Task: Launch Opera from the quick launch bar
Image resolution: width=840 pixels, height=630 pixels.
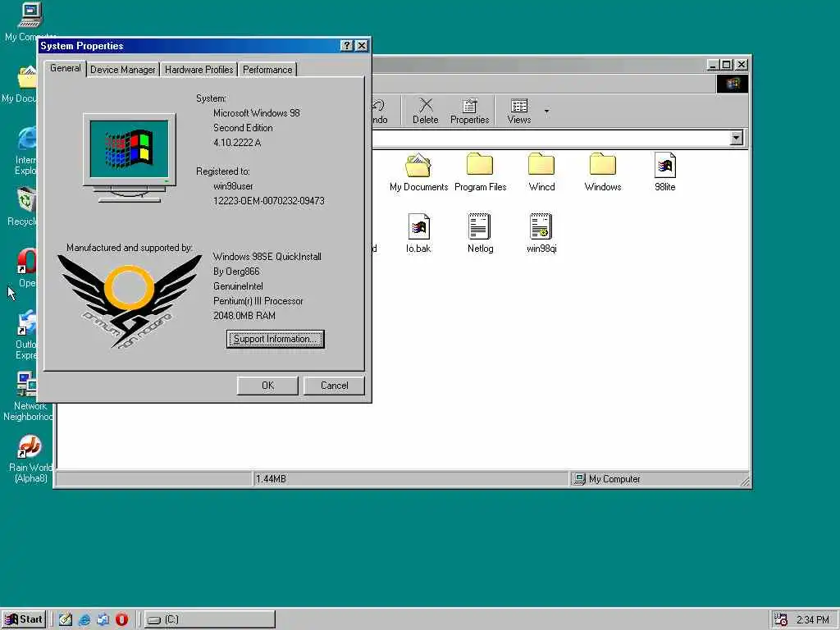Action: click(x=121, y=620)
